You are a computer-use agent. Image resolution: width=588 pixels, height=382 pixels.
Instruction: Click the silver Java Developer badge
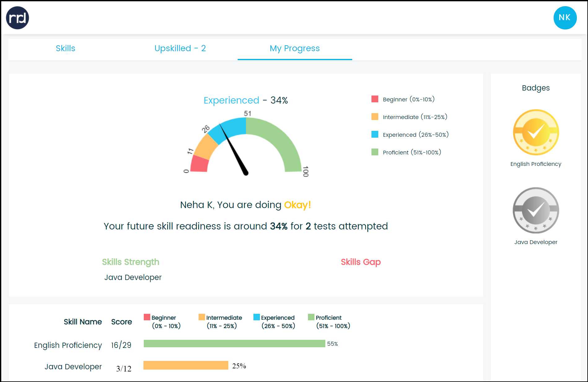536,210
